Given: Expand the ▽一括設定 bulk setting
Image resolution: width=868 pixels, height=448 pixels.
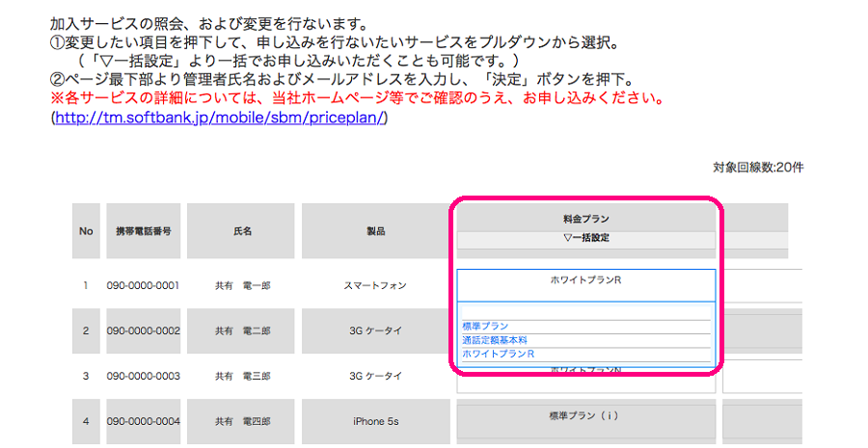Looking at the screenshot, I should click(586, 238).
